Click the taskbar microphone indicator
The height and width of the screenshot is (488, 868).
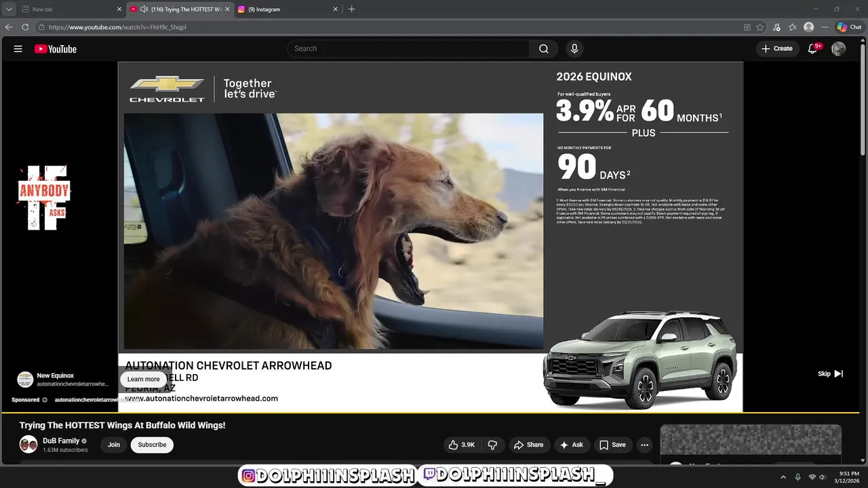797,477
